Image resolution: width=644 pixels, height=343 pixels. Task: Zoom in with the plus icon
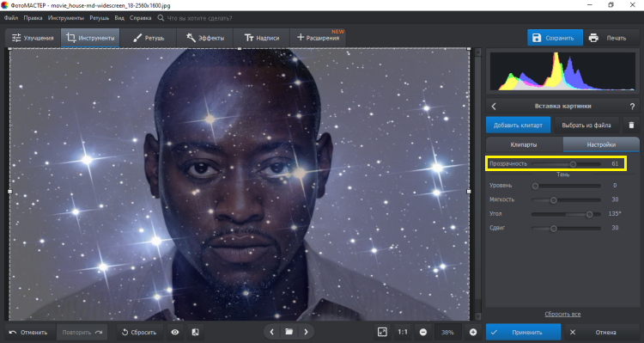tap(473, 332)
